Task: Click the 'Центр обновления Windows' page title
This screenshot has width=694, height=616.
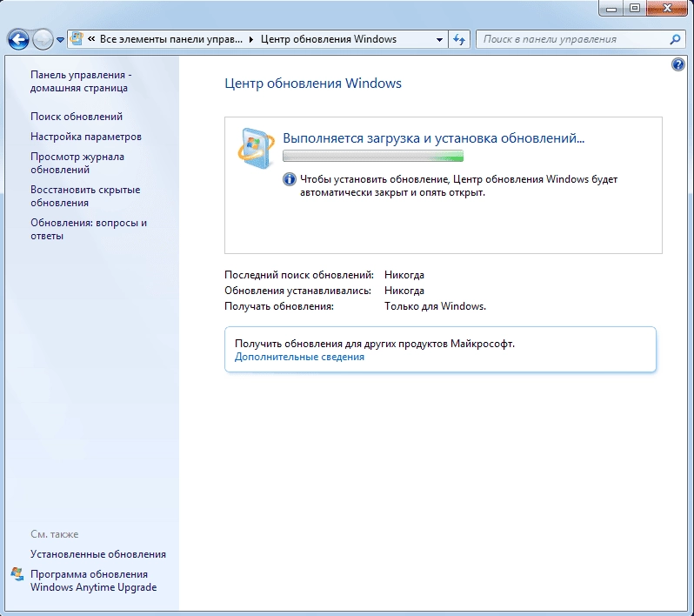Action: [x=313, y=84]
